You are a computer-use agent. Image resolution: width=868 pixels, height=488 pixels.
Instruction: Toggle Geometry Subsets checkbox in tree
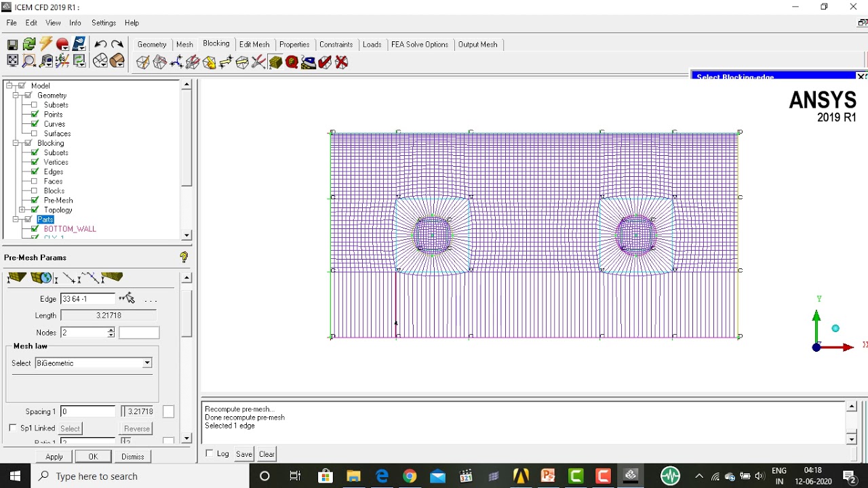tap(35, 105)
